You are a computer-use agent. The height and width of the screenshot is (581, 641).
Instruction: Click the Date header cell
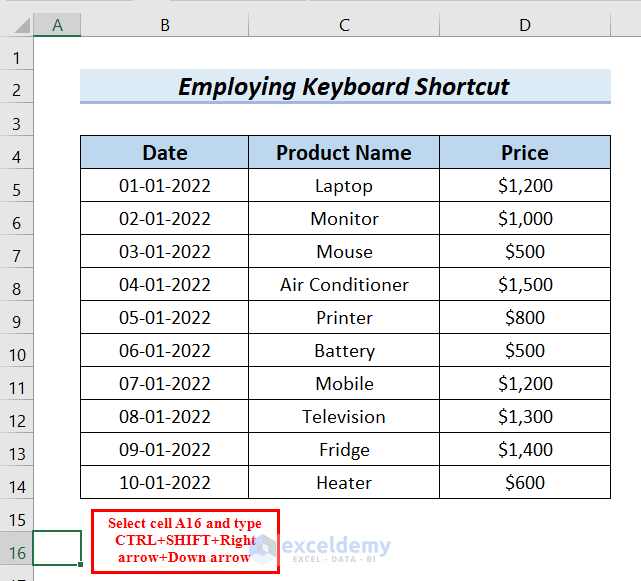click(164, 152)
